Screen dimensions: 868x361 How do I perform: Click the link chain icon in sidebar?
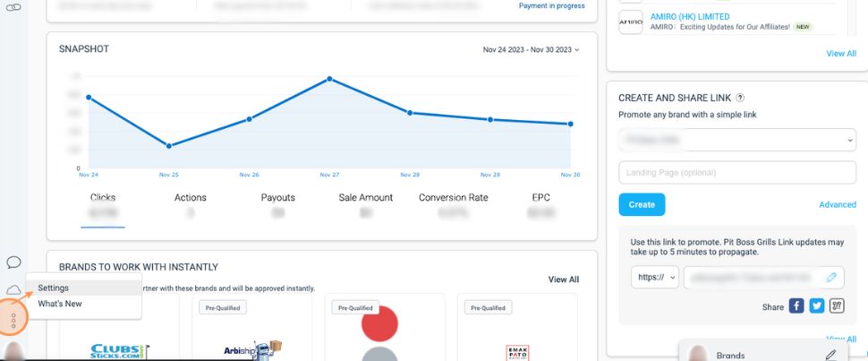pyautogui.click(x=13, y=6)
